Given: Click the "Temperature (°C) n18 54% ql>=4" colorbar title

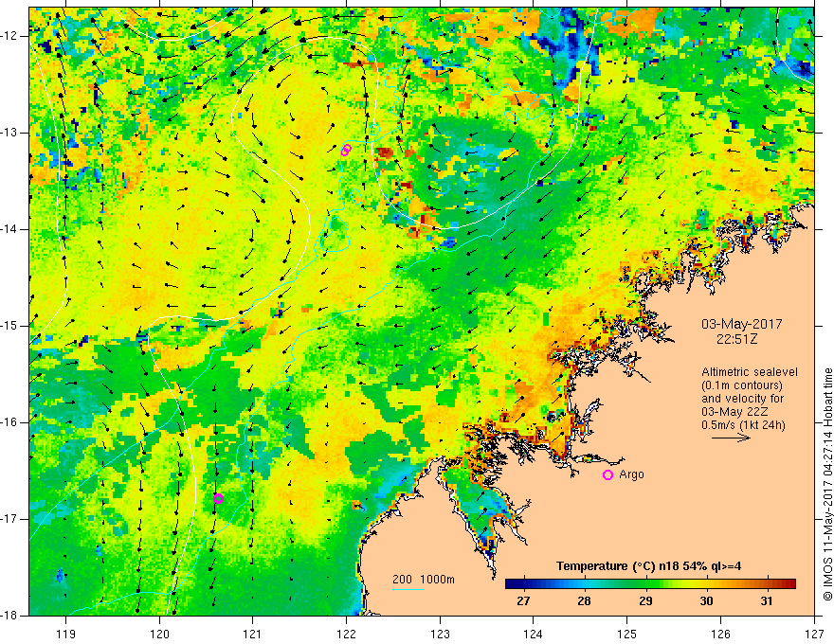Looking at the screenshot, I should 648,566.
